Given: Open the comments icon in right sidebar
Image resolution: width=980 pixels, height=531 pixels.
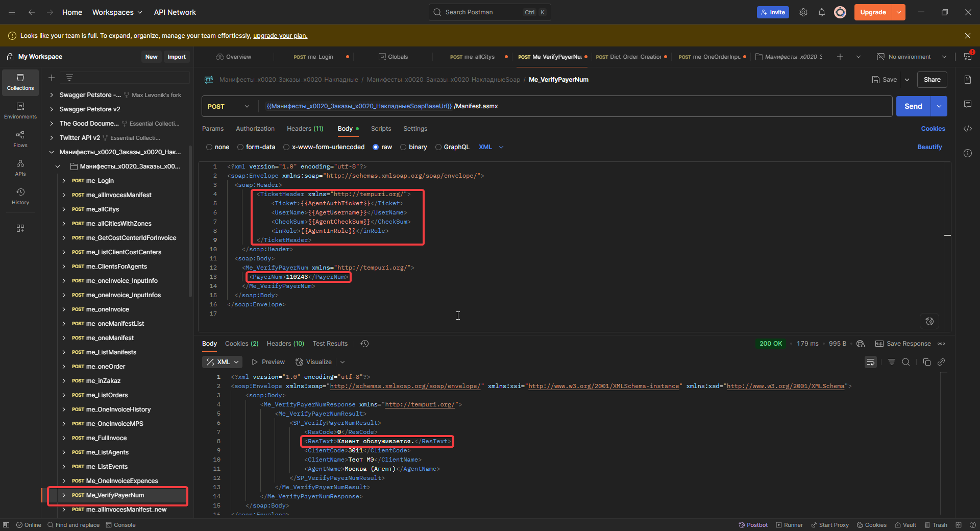Looking at the screenshot, I should point(968,104).
